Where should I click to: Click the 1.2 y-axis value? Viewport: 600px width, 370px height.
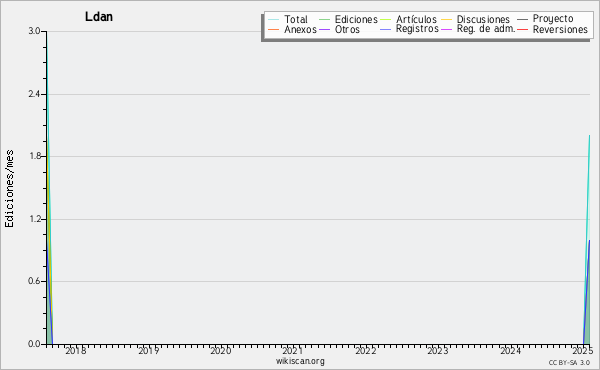coord(35,219)
